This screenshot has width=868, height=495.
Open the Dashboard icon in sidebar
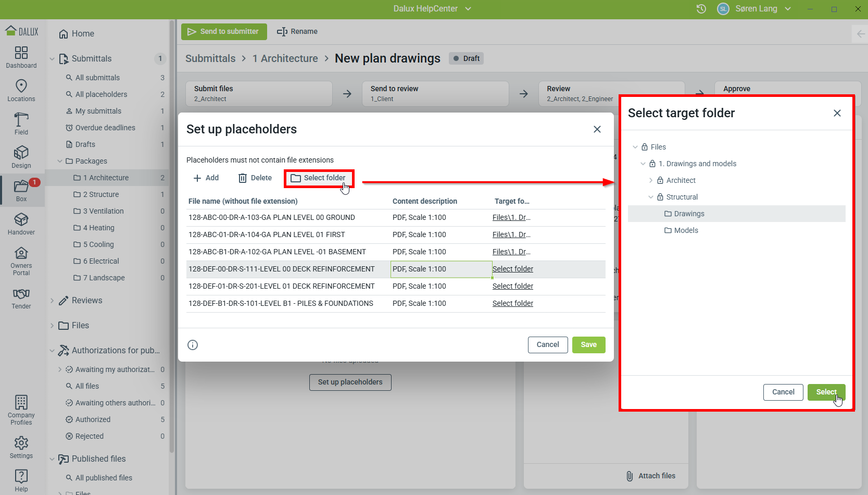click(x=21, y=57)
